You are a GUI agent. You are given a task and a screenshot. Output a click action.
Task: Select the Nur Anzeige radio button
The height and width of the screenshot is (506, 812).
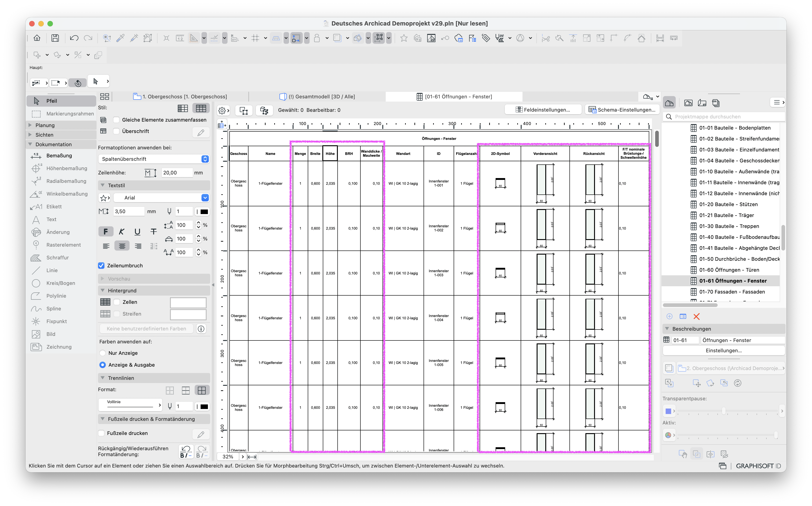click(103, 353)
